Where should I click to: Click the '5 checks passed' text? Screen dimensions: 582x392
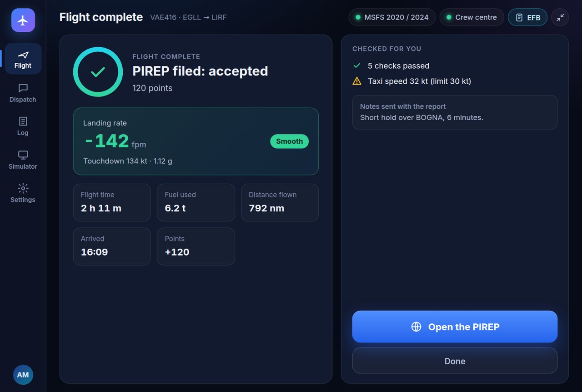(398, 66)
